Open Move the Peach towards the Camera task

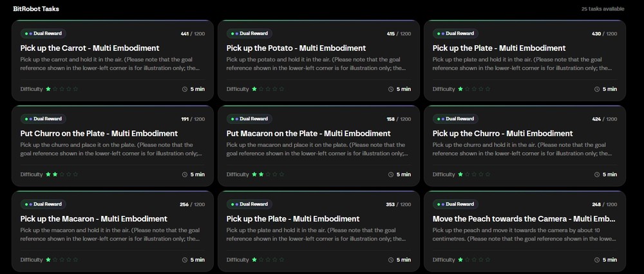524,219
